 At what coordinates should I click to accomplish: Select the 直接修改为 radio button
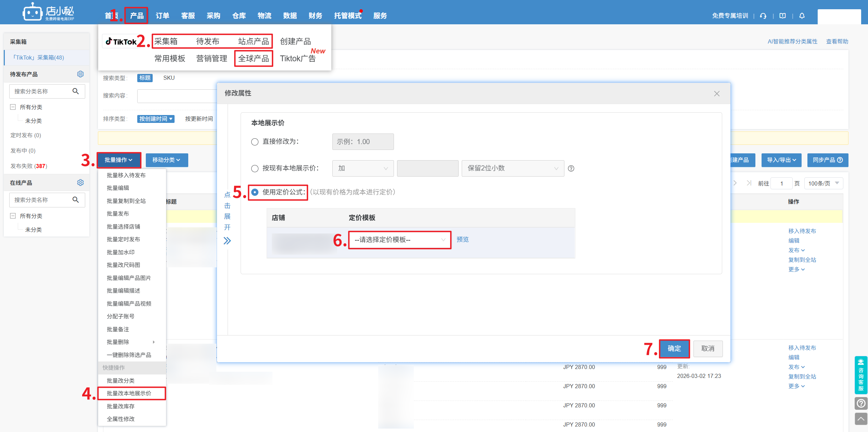[x=255, y=142]
